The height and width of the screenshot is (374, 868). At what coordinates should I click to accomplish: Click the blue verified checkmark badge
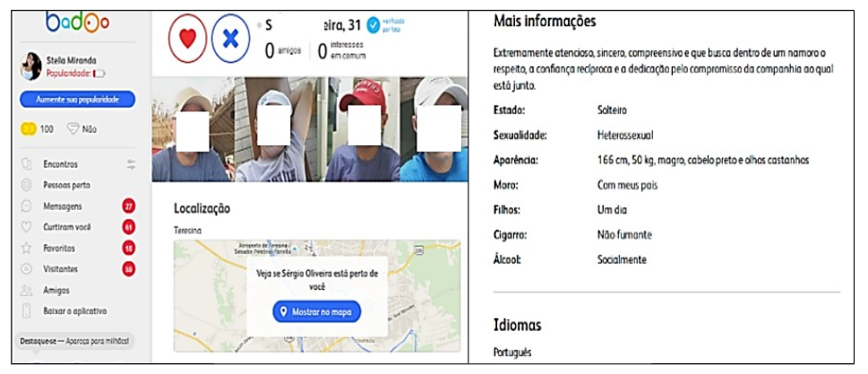pyautogui.click(x=374, y=25)
